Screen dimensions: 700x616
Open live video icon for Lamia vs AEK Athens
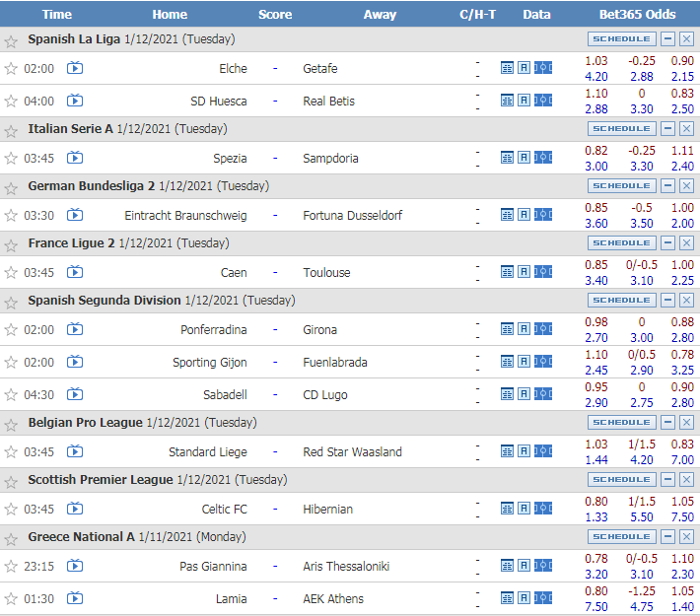[x=75, y=597]
